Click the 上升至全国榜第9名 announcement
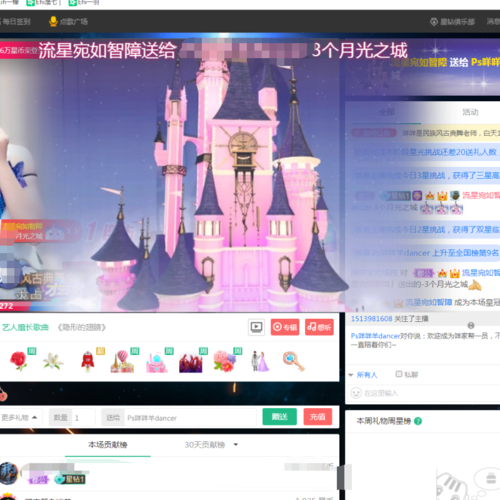500x500 pixels. [x=466, y=253]
